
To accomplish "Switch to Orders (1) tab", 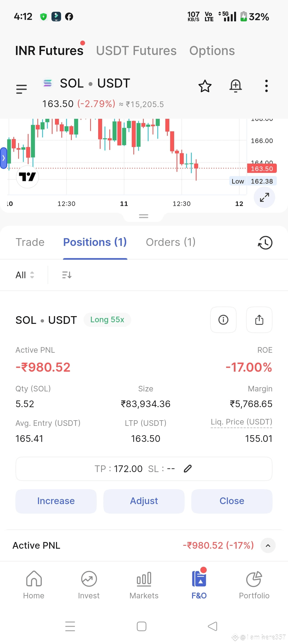I will pos(171,242).
